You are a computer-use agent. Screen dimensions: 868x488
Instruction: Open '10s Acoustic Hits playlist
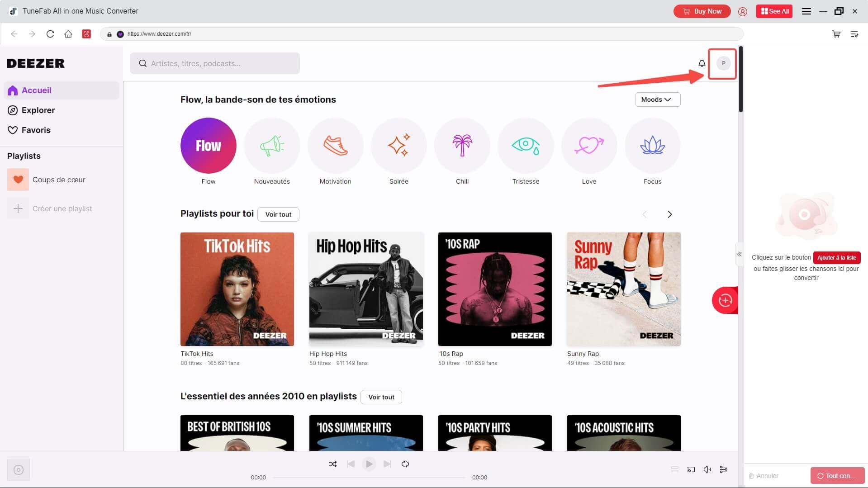click(624, 433)
